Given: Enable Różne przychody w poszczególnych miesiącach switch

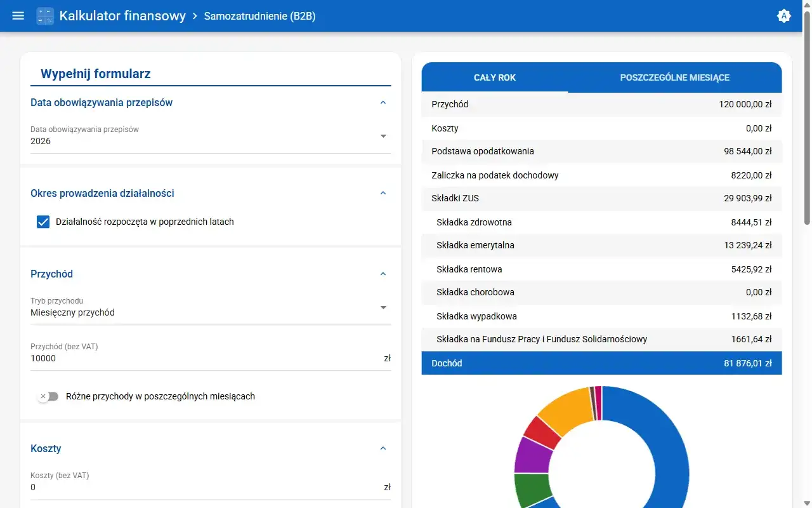Looking at the screenshot, I should 48,396.
